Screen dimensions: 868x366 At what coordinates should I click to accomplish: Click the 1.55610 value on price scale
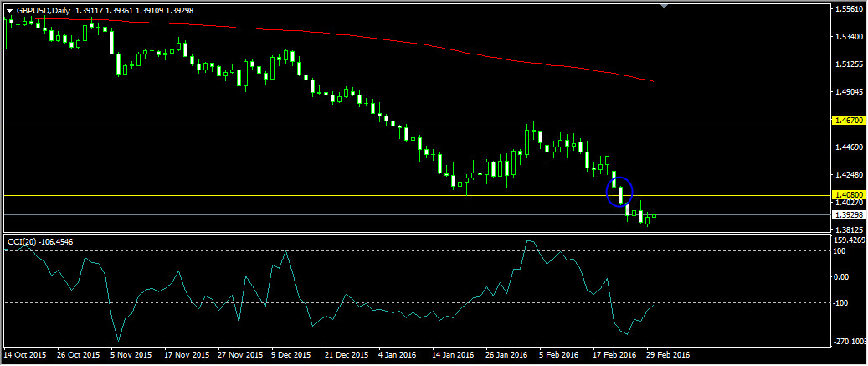[849, 8]
